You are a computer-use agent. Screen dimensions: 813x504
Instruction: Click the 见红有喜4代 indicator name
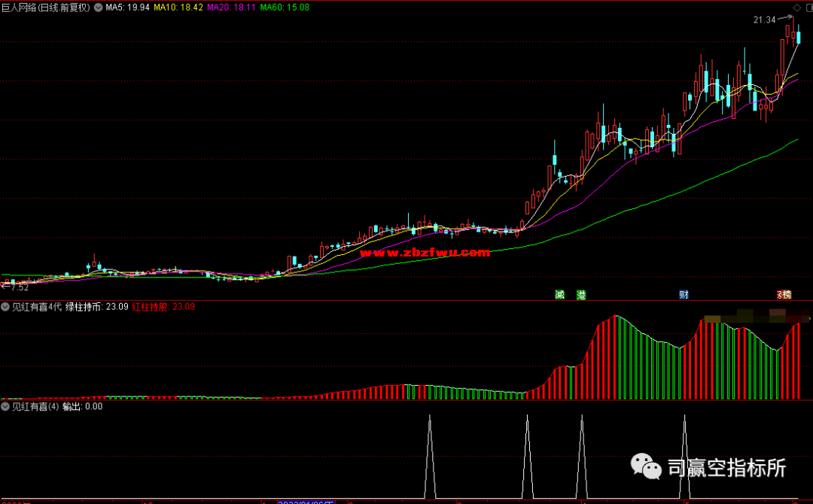pos(37,307)
